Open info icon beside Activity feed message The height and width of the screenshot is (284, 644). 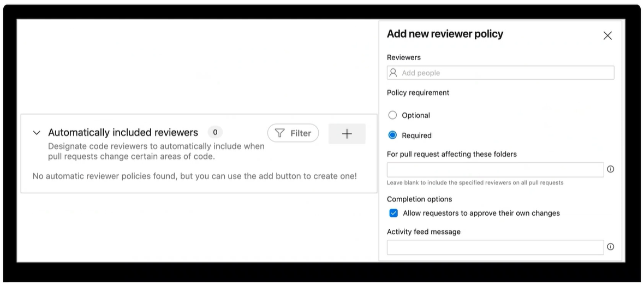[x=611, y=247]
